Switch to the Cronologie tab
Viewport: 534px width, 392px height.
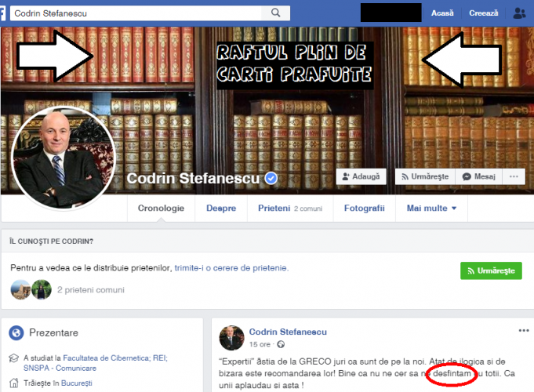(161, 208)
